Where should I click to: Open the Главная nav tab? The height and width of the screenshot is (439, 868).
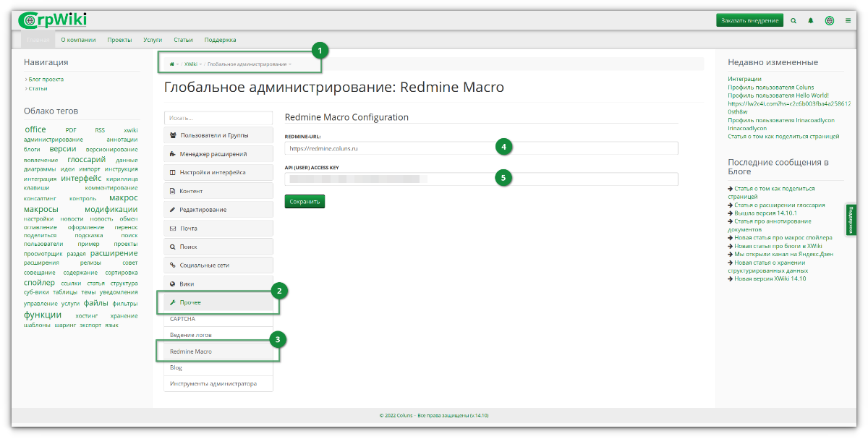point(38,40)
